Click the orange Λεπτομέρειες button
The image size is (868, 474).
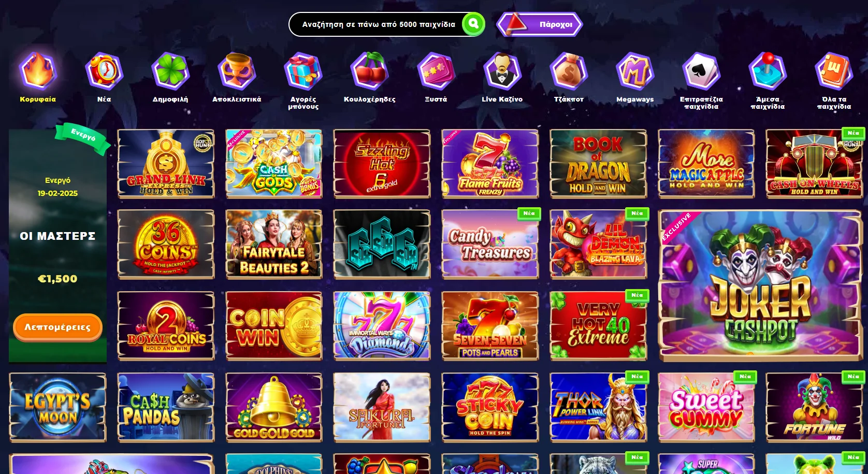(57, 327)
